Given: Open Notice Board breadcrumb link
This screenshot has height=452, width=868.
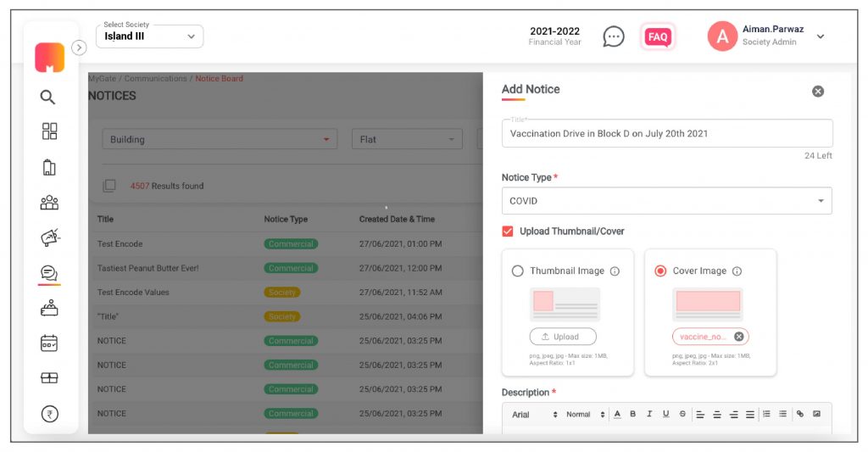Looking at the screenshot, I should [x=220, y=79].
